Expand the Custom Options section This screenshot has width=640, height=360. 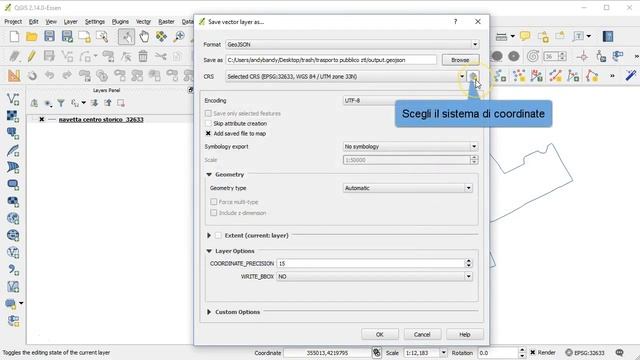209,312
